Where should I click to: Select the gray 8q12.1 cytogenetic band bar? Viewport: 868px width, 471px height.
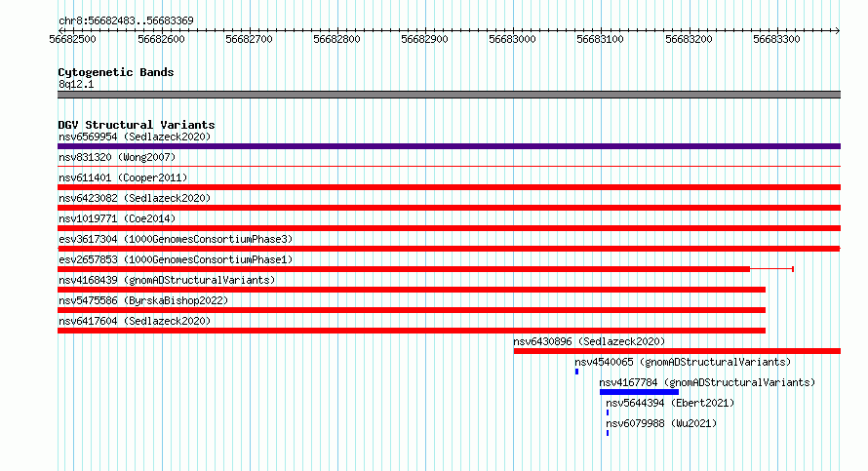point(449,95)
